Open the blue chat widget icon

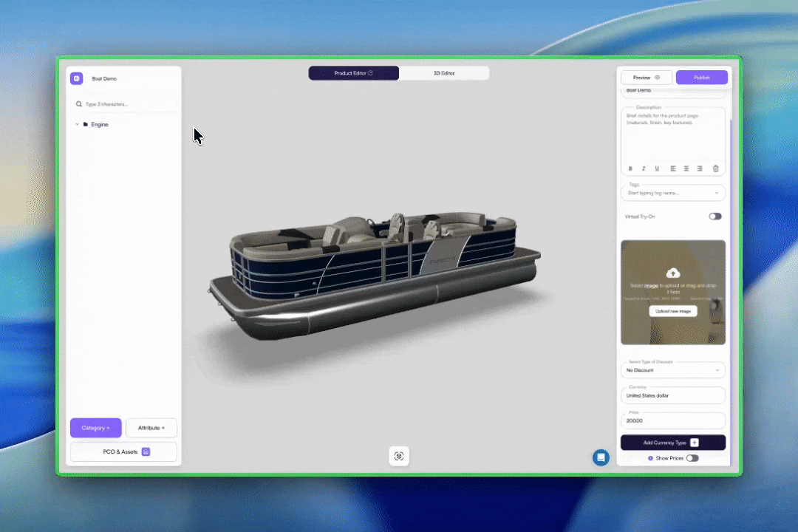coord(601,457)
